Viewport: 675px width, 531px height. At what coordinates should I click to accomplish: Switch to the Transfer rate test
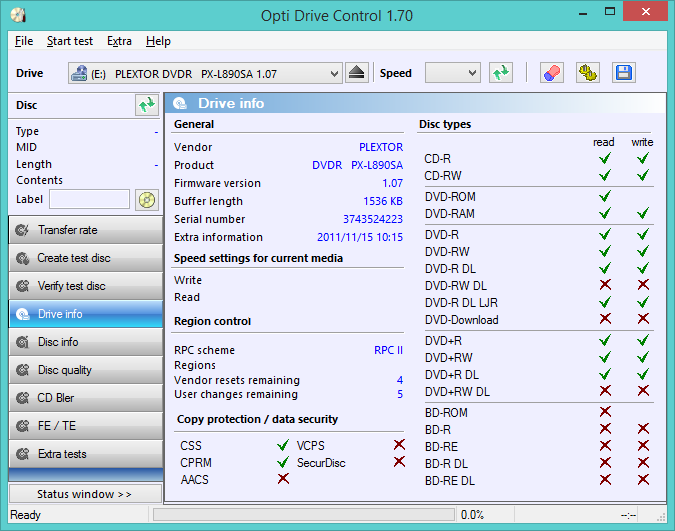pos(86,230)
